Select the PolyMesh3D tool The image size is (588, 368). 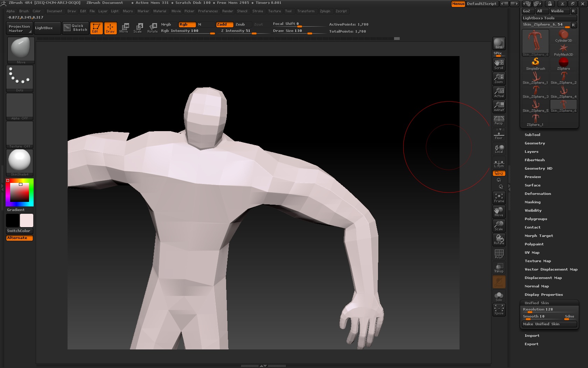point(563,50)
